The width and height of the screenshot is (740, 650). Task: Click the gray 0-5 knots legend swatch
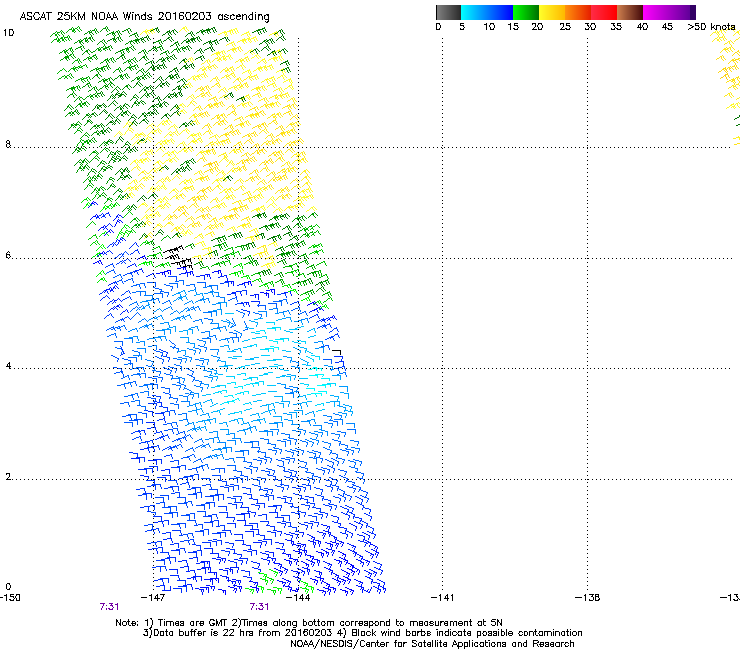(448, 12)
